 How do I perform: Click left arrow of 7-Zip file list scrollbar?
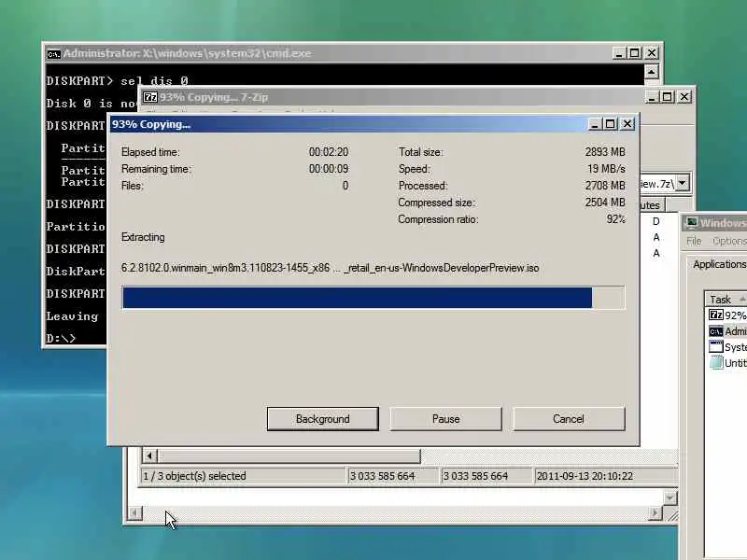tap(149, 456)
